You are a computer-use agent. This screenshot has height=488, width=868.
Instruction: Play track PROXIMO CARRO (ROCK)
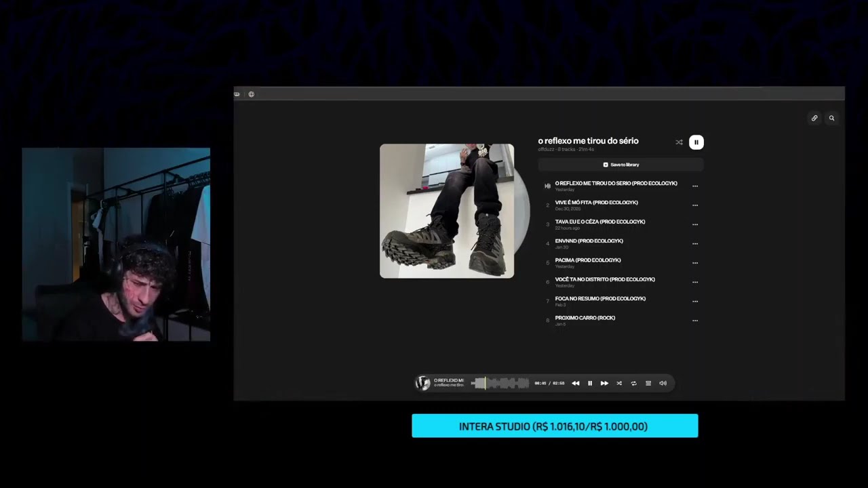point(585,318)
